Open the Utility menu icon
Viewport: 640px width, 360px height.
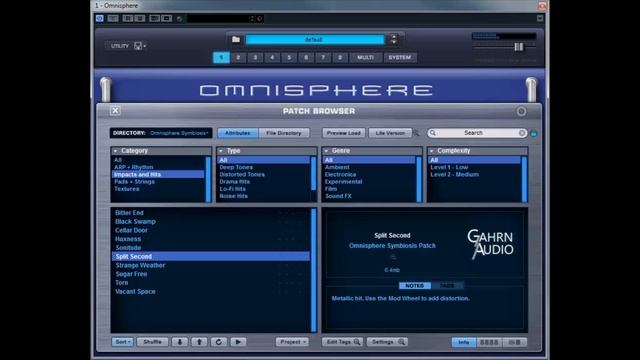click(140, 46)
